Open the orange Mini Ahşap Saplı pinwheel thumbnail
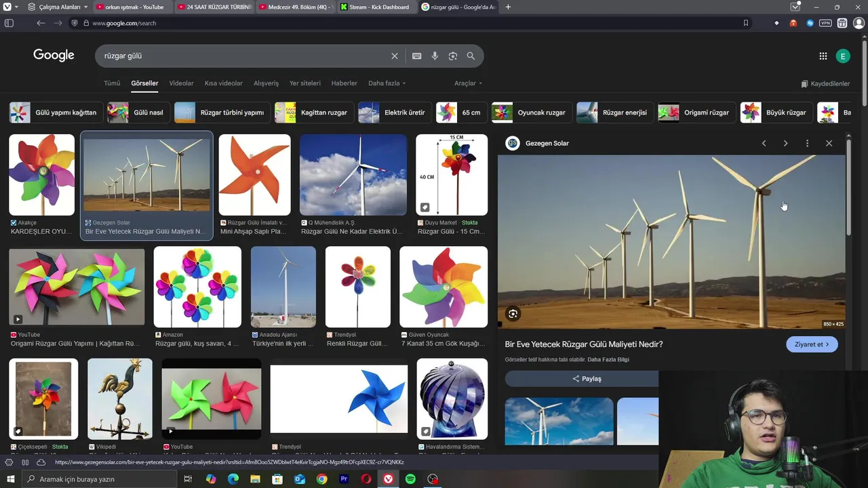The image size is (868, 488). pyautogui.click(x=254, y=175)
